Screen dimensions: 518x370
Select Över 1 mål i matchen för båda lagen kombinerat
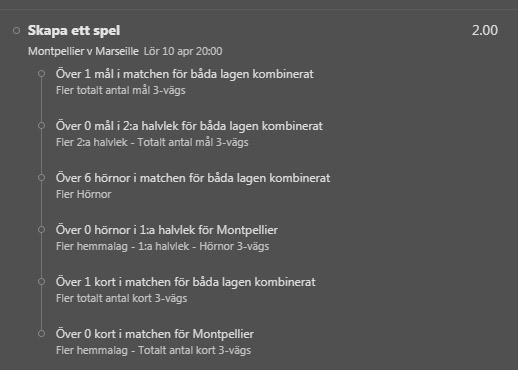[x=185, y=74]
